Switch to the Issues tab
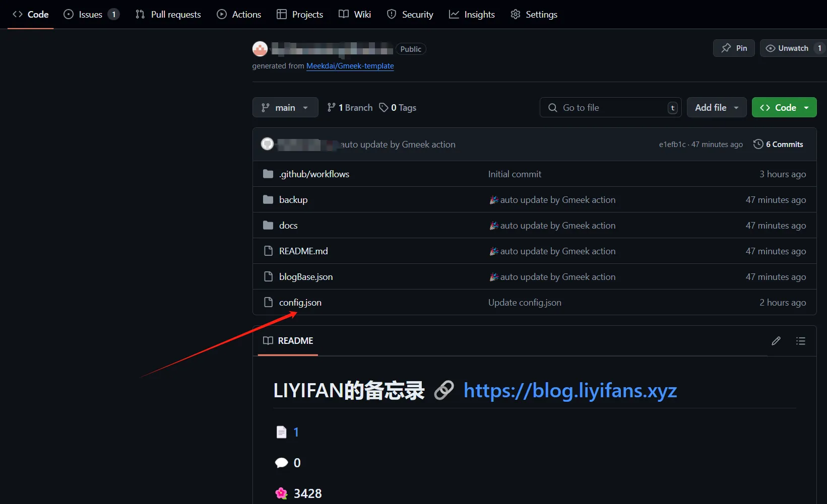Screen dimensions: 827x504 pos(91,15)
